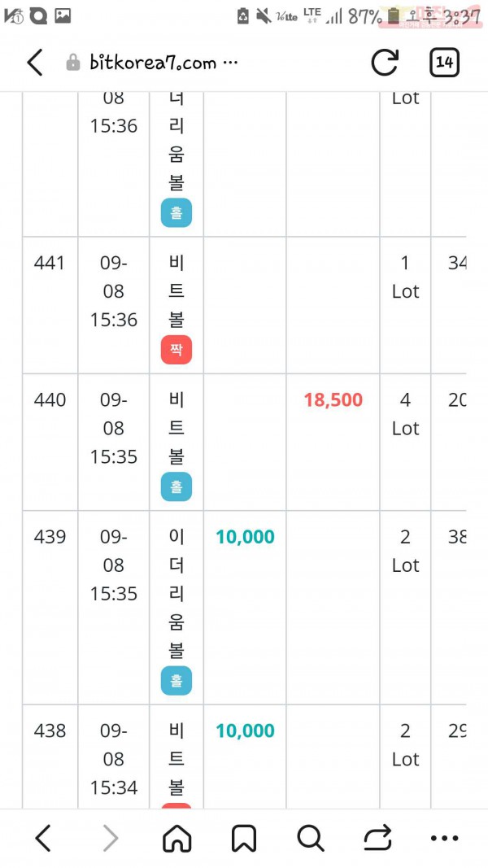Open bookmarks from the bottom toolbar

(243, 839)
